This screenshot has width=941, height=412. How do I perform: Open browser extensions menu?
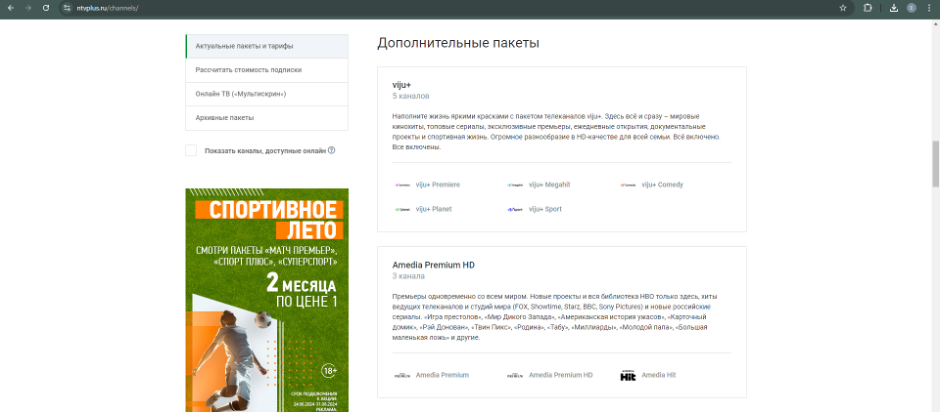(867, 8)
